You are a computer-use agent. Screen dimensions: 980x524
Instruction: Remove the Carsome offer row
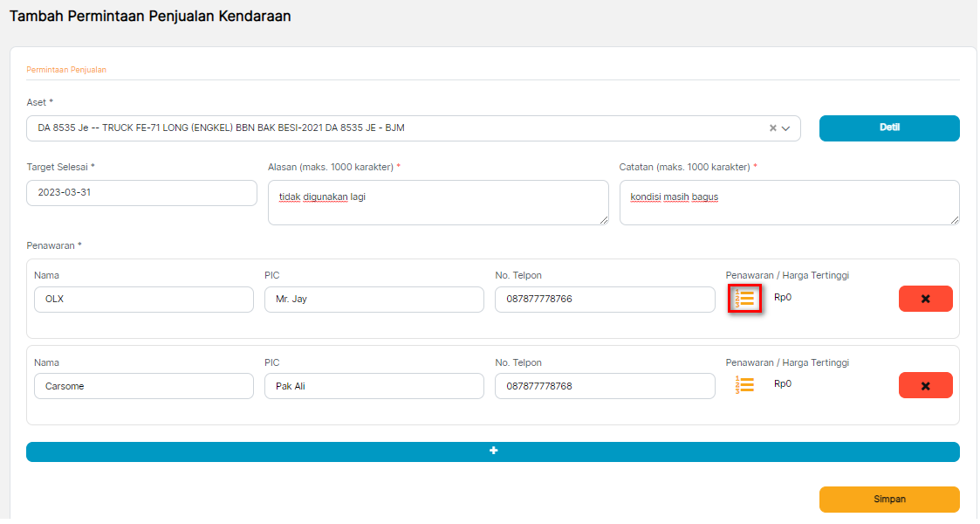click(x=925, y=385)
